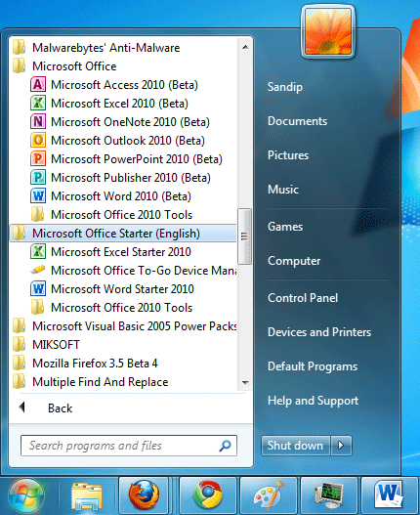The height and width of the screenshot is (515, 420).
Task: Collapse the Microsoft Office folder
Action: [x=74, y=66]
